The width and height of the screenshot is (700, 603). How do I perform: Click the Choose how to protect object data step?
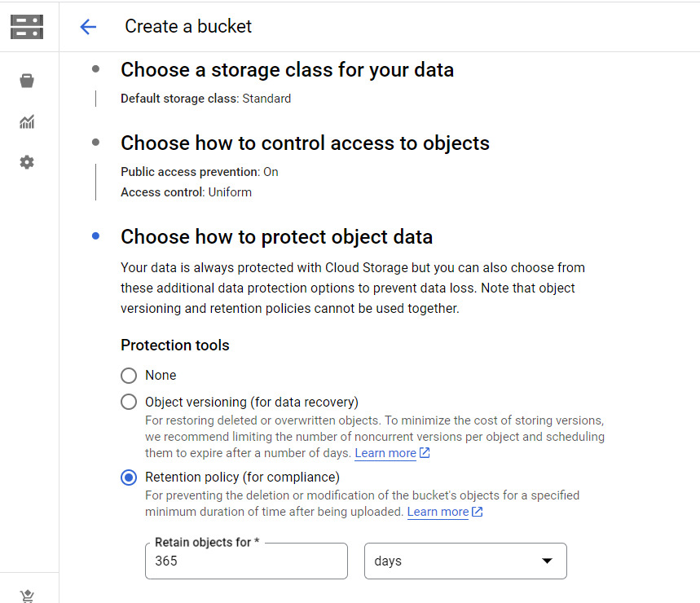point(276,237)
